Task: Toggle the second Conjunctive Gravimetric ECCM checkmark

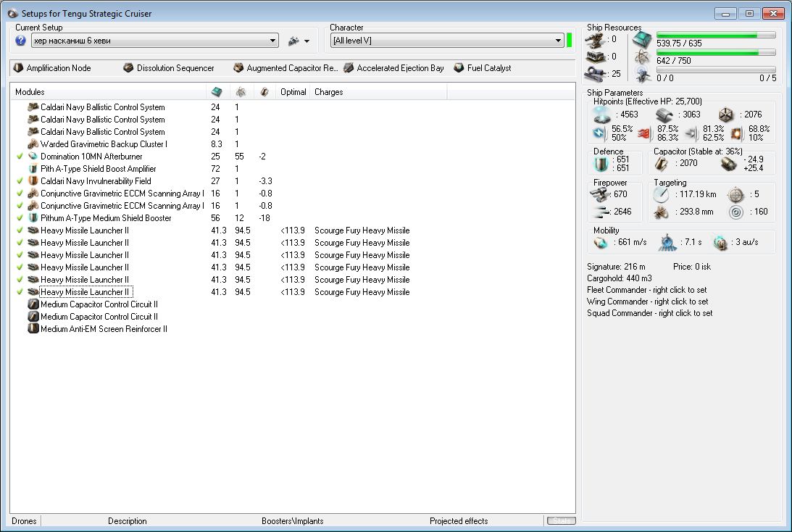Action: (20, 206)
